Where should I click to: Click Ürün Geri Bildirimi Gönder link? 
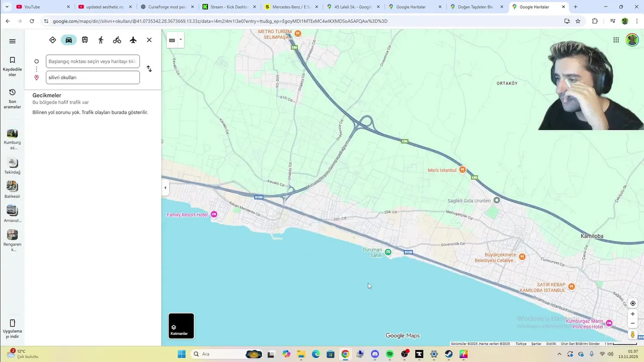click(580, 344)
